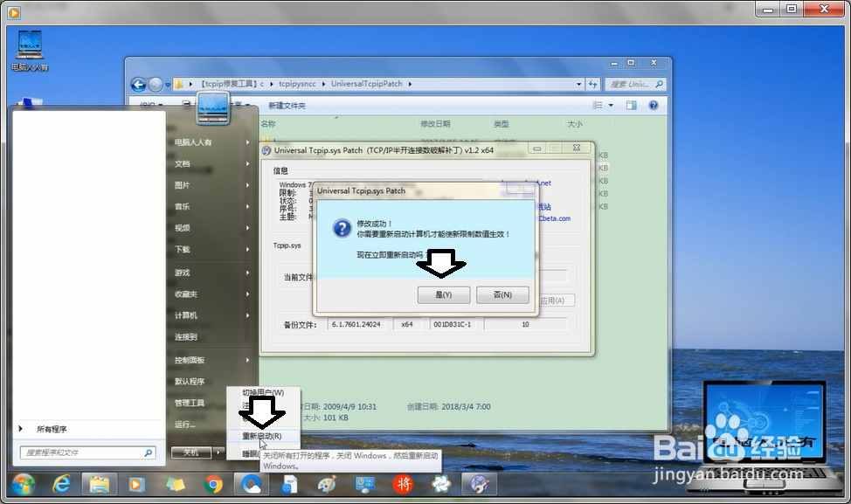Click the 类型 column header
The height and width of the screenshot is (504, 851).
click(x=502, y=124)
